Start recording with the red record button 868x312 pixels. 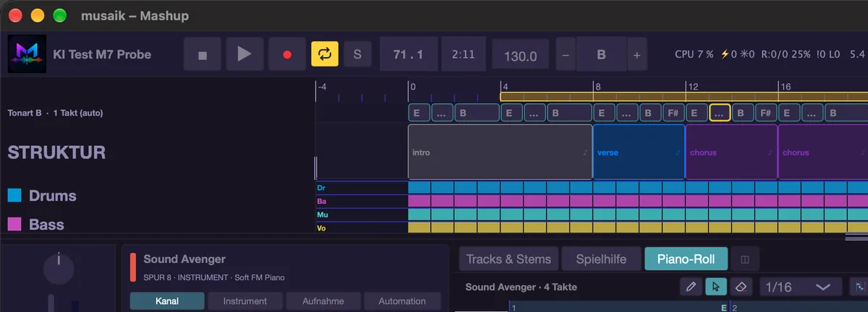point(287,54)
